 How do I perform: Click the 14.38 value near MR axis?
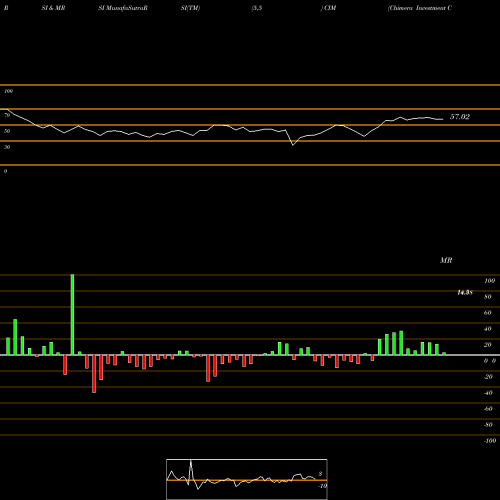tap(465, 293)
